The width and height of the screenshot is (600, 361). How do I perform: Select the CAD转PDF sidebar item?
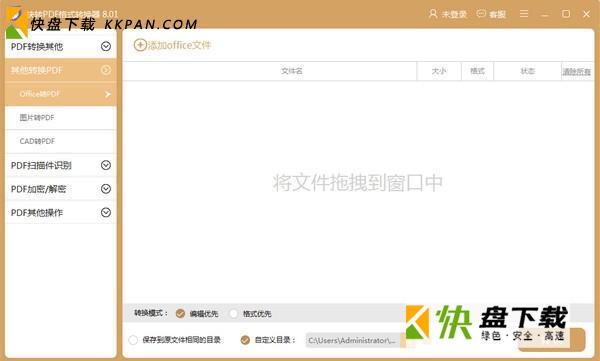tap(60, 142)
